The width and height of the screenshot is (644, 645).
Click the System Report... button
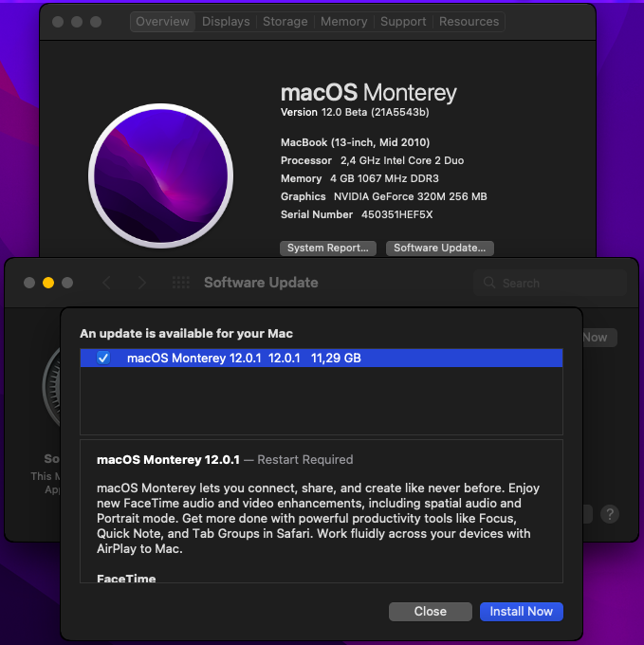click(x=328, y=249)
